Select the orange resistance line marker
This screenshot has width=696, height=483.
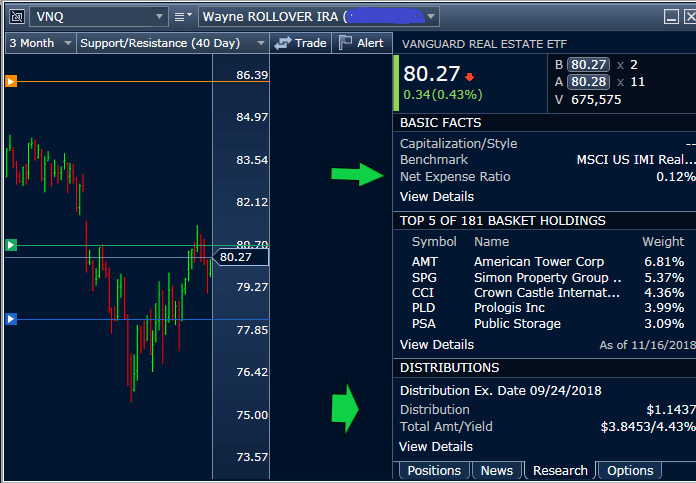tap(11, 81)
